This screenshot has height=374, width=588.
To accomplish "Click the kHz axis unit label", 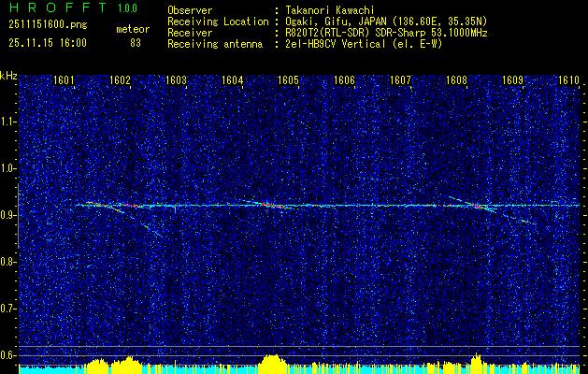I will (8, 75).
